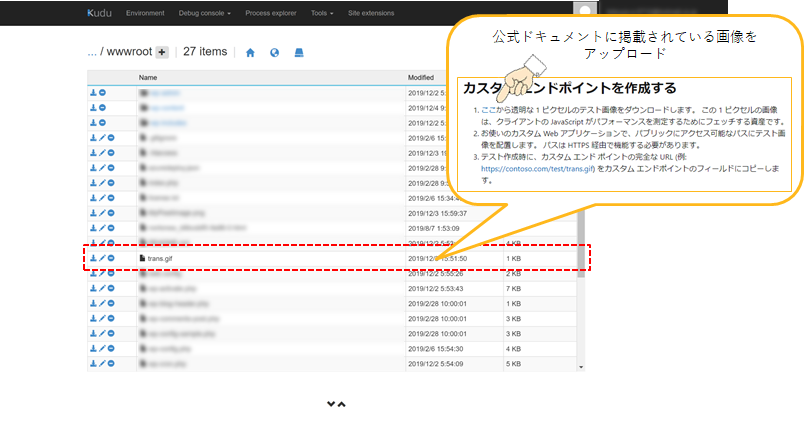804x433 pixels.
Task: Download the 7 KB file modified 5:53:43
Action: click(x=93, y=288)
